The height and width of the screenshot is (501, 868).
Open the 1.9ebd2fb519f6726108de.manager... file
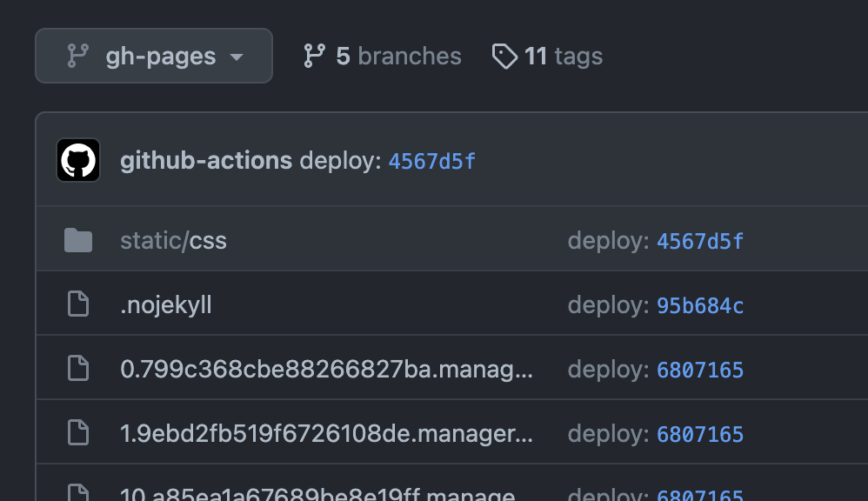(x=327, y=433)
